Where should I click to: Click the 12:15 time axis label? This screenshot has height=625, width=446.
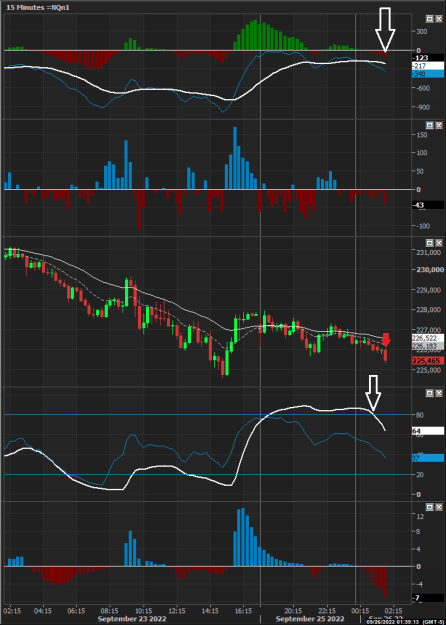177,611
